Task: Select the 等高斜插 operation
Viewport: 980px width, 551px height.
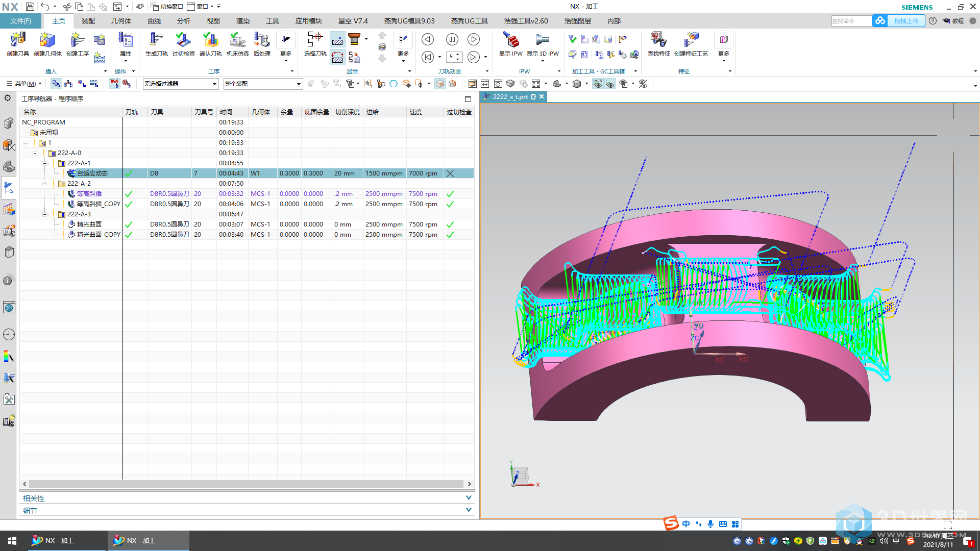Action: pos(89,194)
